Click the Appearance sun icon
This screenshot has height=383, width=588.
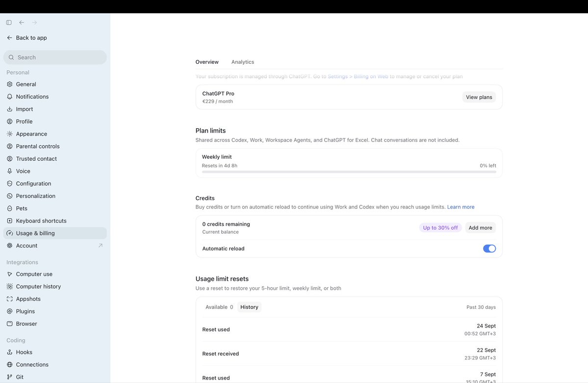(x=10, y=134)
